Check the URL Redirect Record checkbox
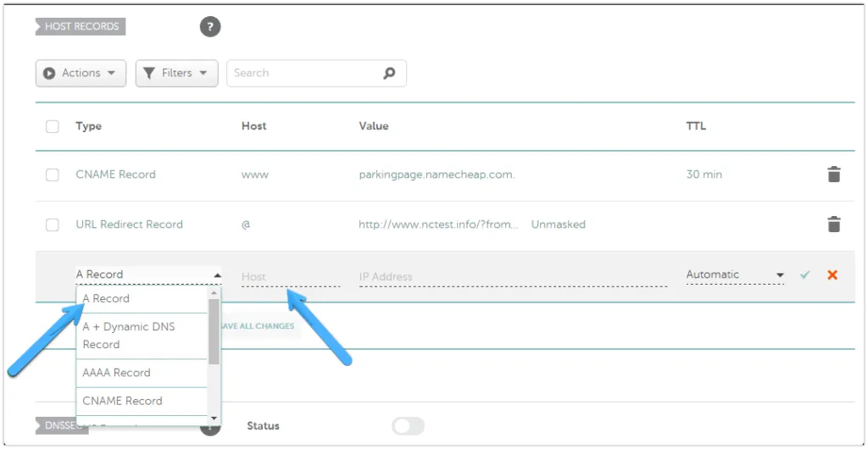The height and width of the screenshot is (449, 868). pyautogui.click(x=53, y=224)
